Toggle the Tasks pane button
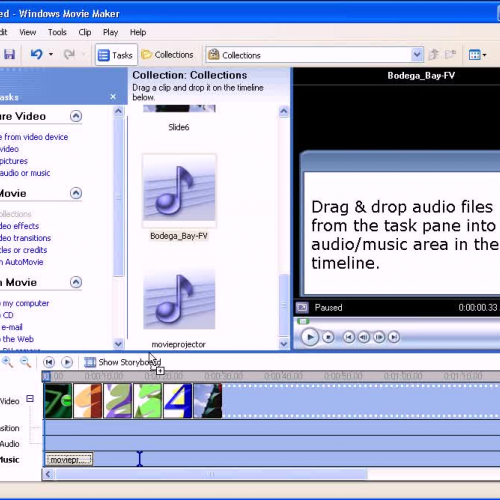This screenshot has width=500, height=500. coord(116,55)
